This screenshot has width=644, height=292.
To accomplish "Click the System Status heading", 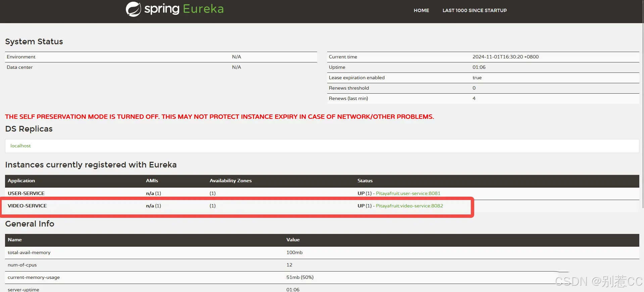I will [x=34, y=42].
